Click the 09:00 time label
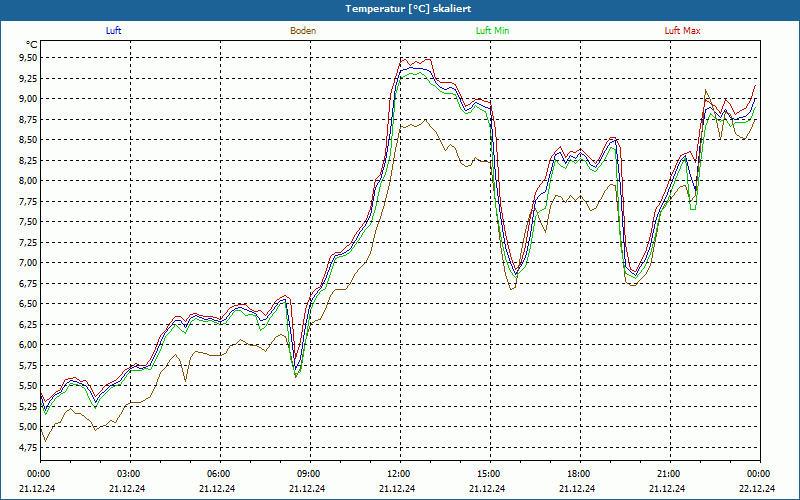Image resolution: width=800 pixels, height=500 pixels. click(310, 474)
